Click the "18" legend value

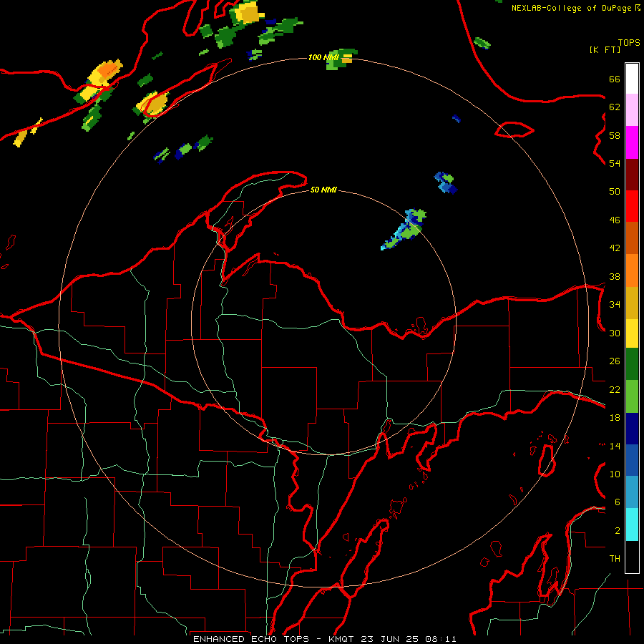click(615, 418)
